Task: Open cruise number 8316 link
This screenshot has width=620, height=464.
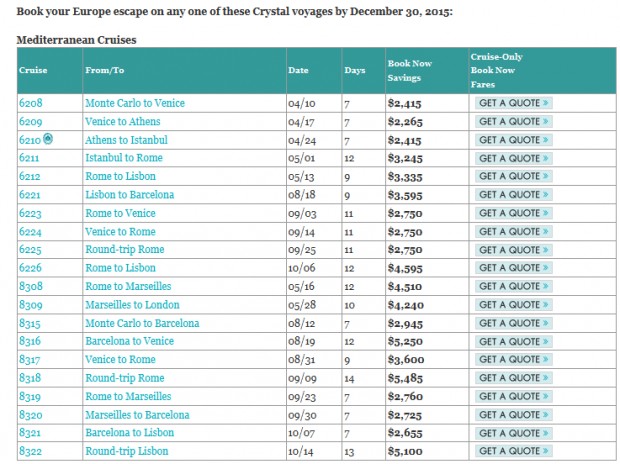Action: pos(30,341)
